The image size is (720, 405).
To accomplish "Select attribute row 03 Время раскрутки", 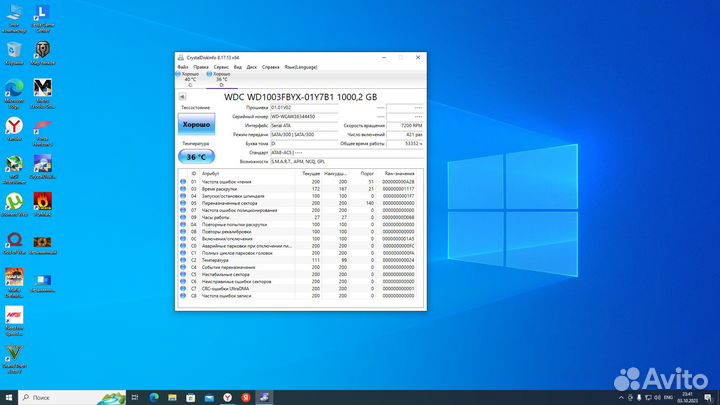I will click(x=300, y=189).
